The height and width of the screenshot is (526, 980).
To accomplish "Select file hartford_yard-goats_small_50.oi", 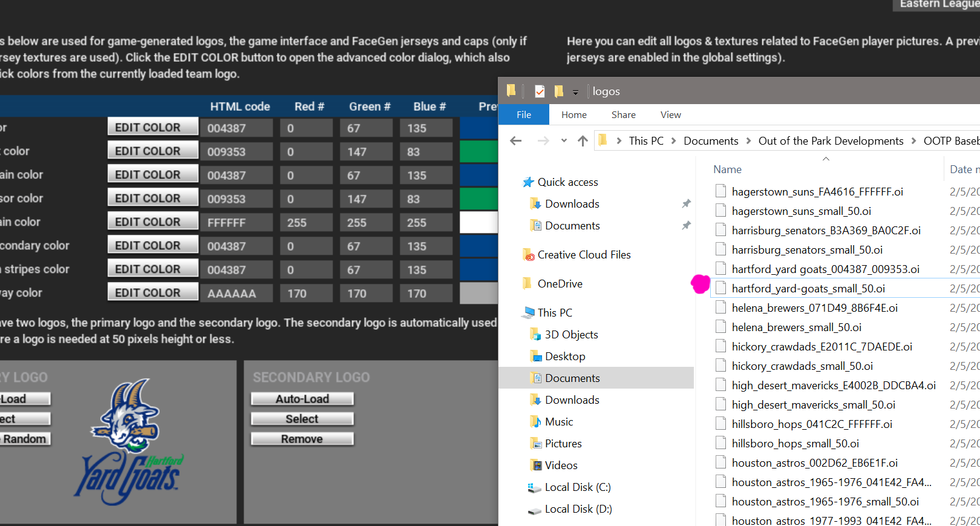I will click(808, 289).
